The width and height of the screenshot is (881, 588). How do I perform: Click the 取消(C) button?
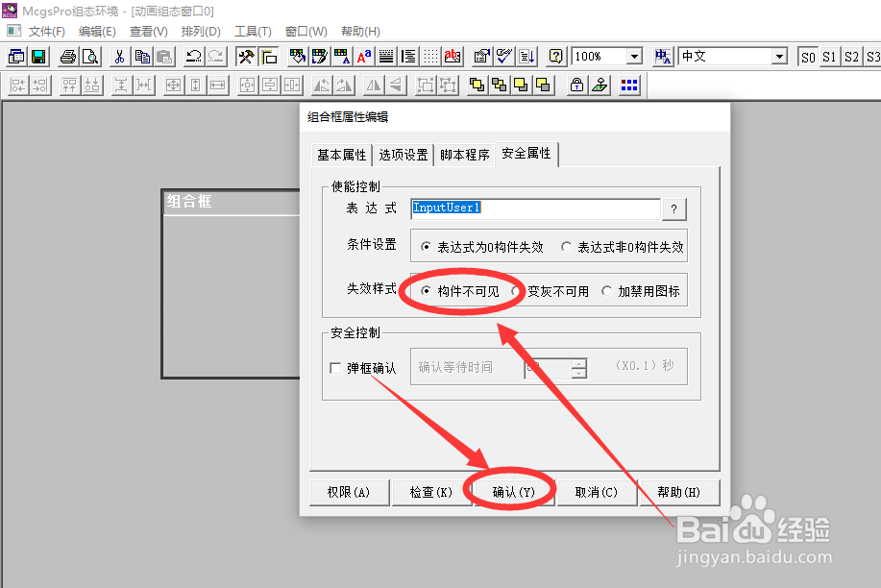596,493
